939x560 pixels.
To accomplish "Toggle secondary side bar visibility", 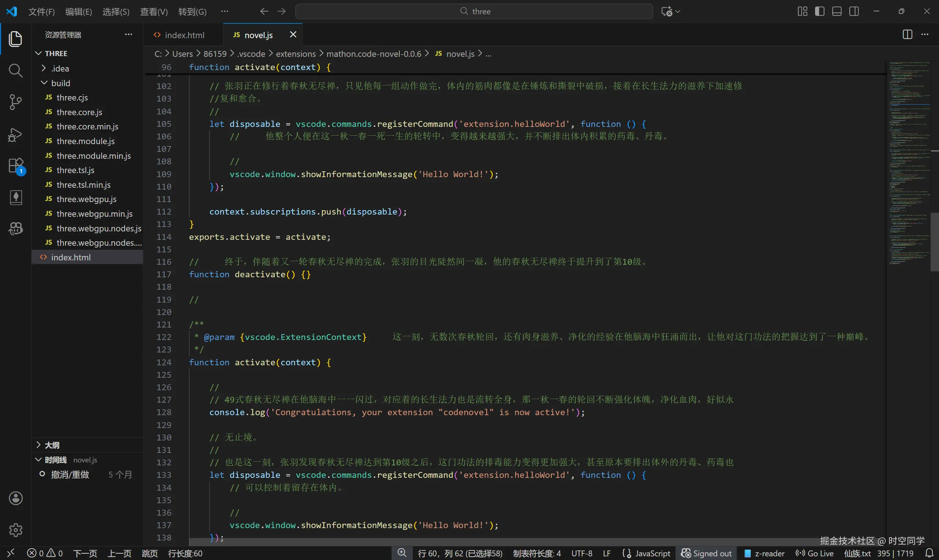I will point(854,11).
